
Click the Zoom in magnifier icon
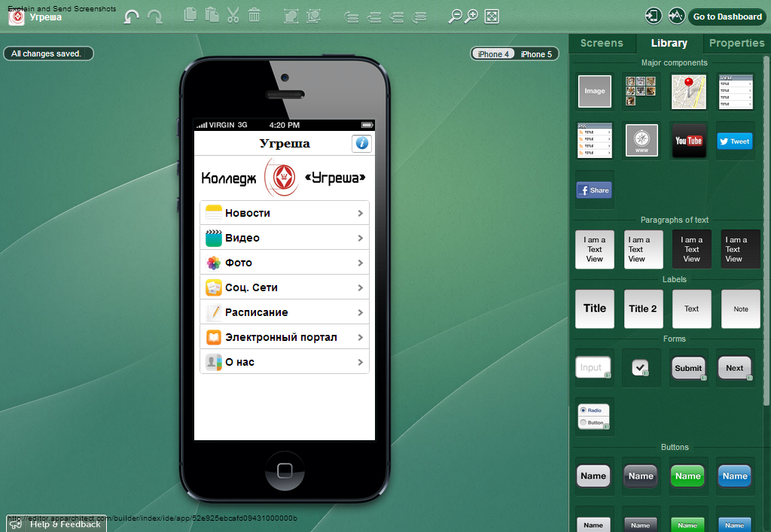471,17
